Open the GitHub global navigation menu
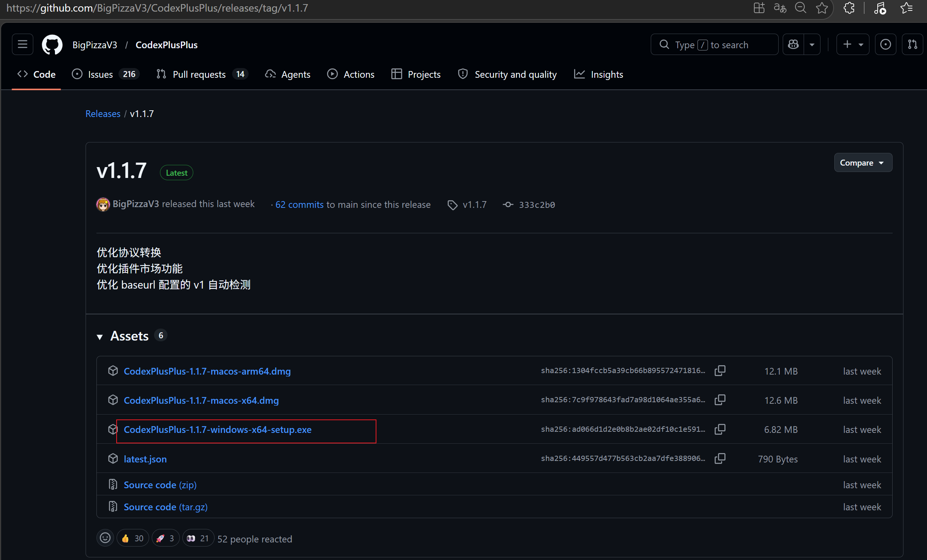The width and height of the screenshot is (927, 560). pos(22,44)
